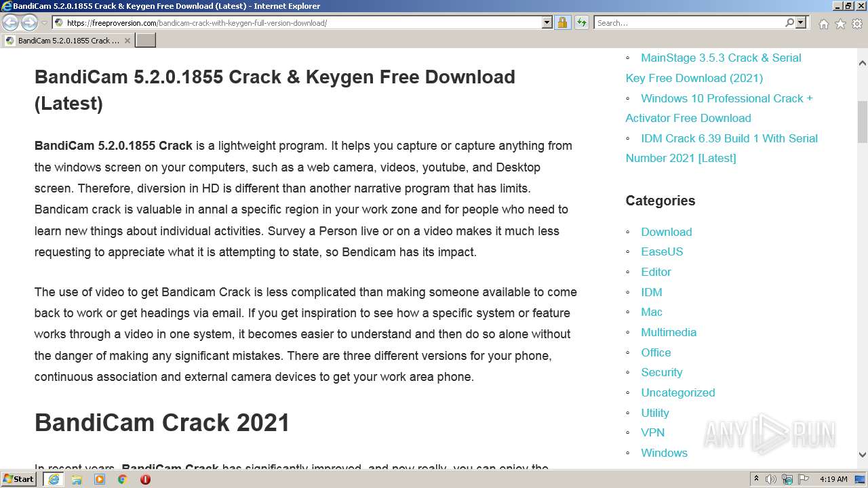Open the IDM category
The width and height of the screenshot is (868, 488).
pyautogui.click(x=651, y=292)
